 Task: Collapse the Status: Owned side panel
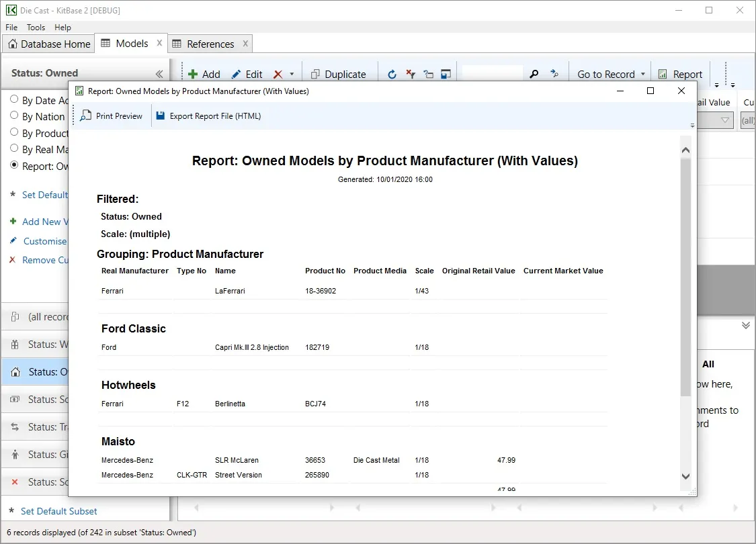pyautogui.click(x=159, y=74)
